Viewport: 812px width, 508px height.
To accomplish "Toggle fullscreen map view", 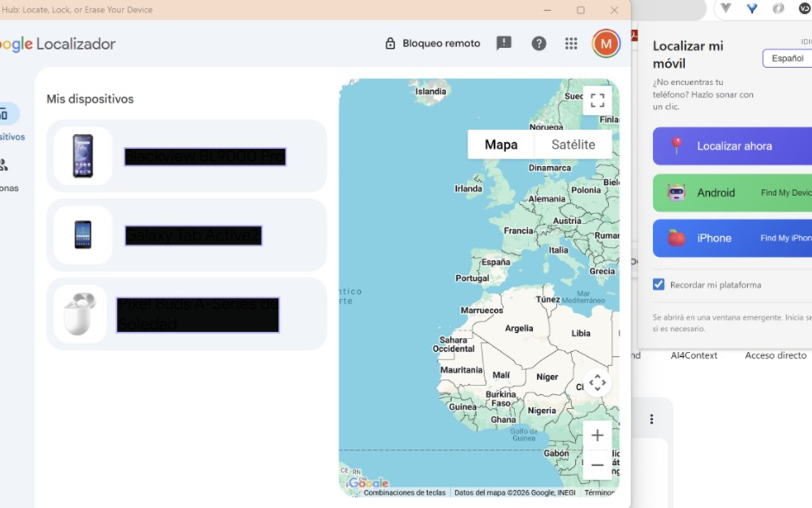I will 597,100.
